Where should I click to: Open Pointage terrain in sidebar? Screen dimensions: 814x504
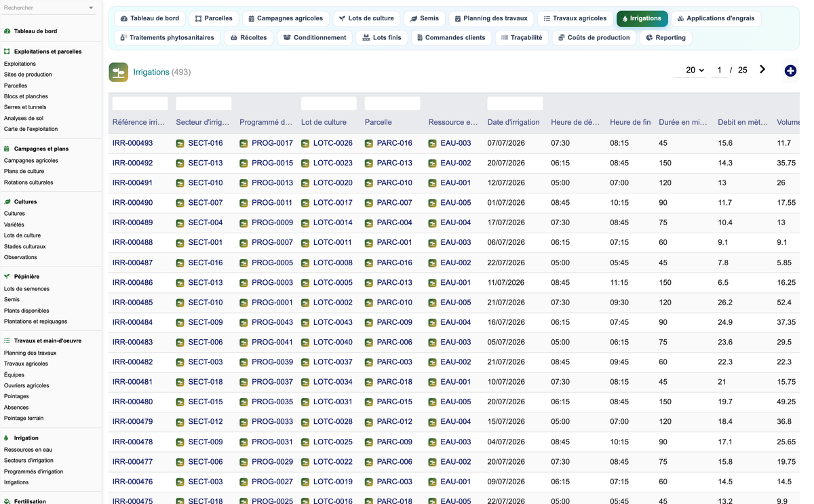tap(24, 419)
